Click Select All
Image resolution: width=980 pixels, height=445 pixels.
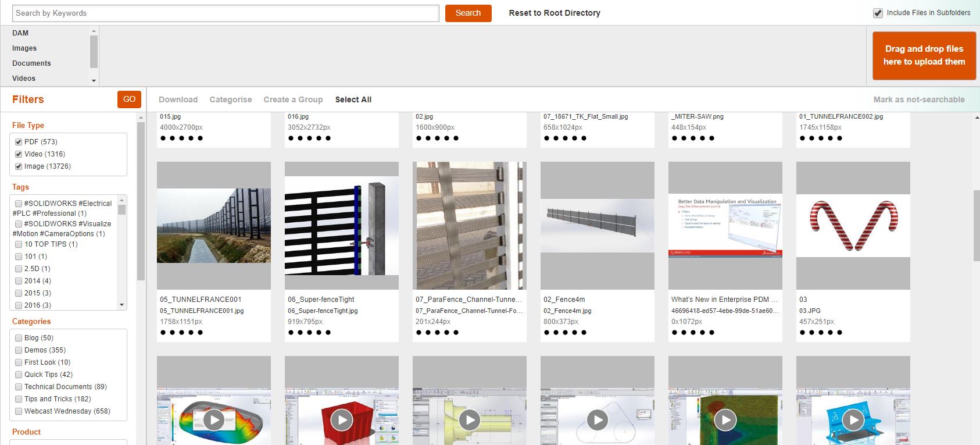coord(353,99)
